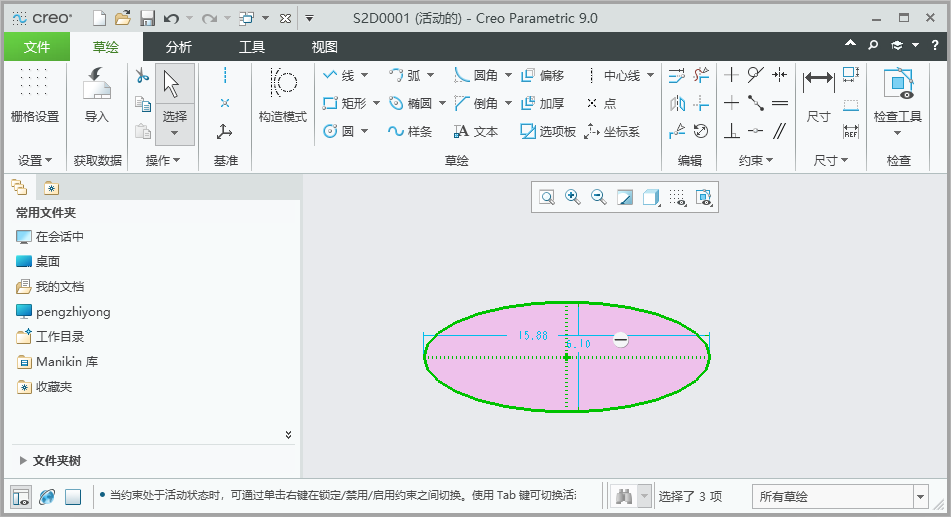
Task: Open Grid Settings (栅格设置)
Action: coord(35,94)
